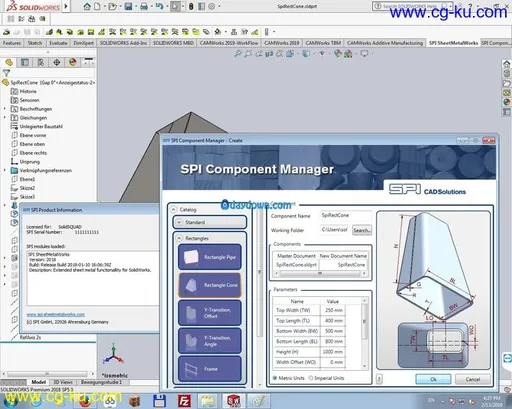Open the DimXpertManager crosshair tab icon
512x409 pixels.
pos(57,62)
